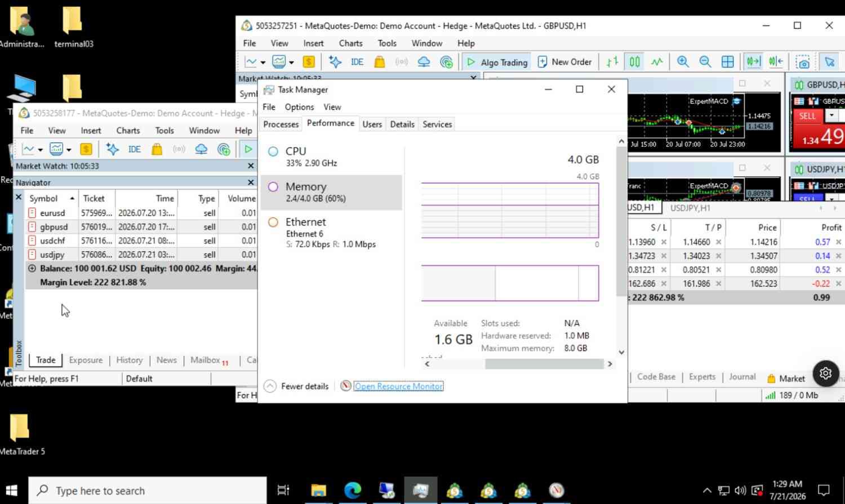Take chart screenshot with camera icon

tap(803, 62)
